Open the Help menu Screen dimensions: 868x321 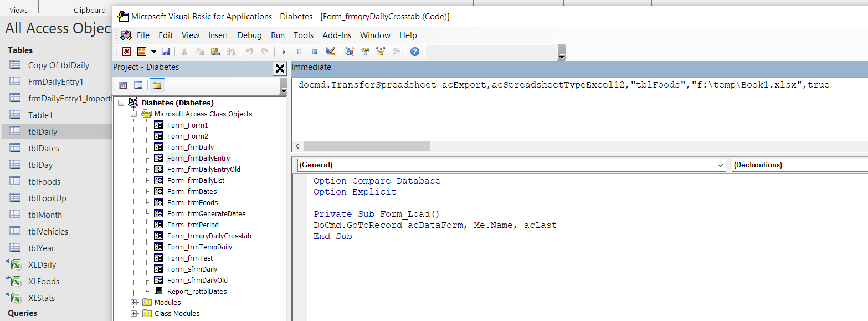(x=408, y=35)
